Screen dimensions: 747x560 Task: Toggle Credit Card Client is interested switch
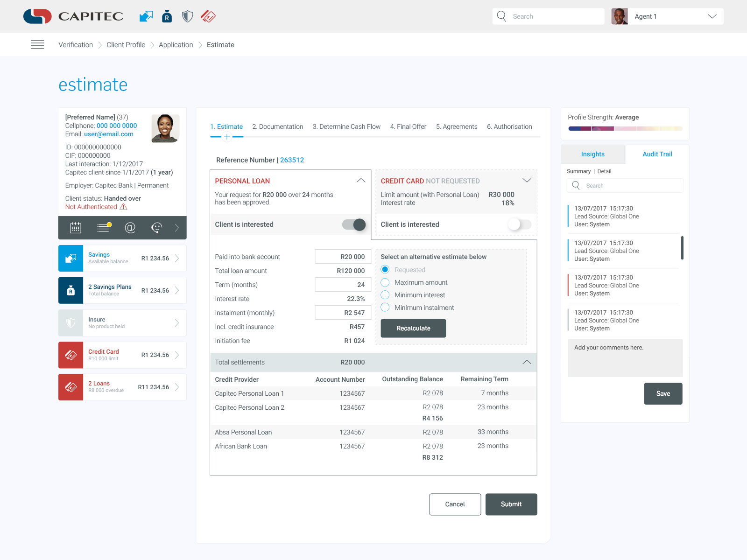(520, 224)
